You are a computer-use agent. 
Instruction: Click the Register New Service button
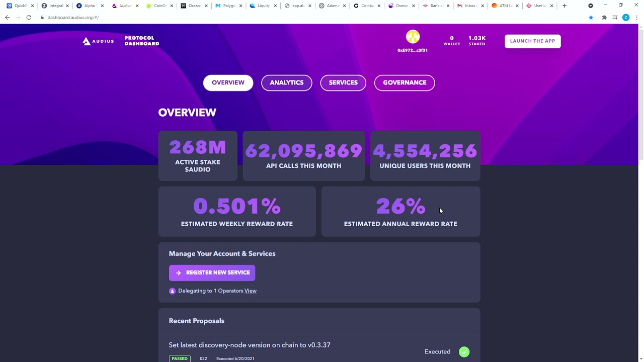[212, 273]
